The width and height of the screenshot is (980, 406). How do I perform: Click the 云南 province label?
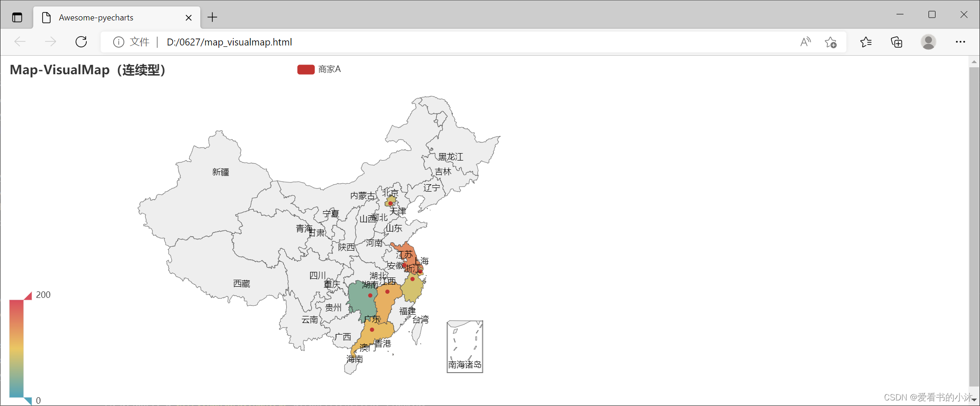point(310,320)
